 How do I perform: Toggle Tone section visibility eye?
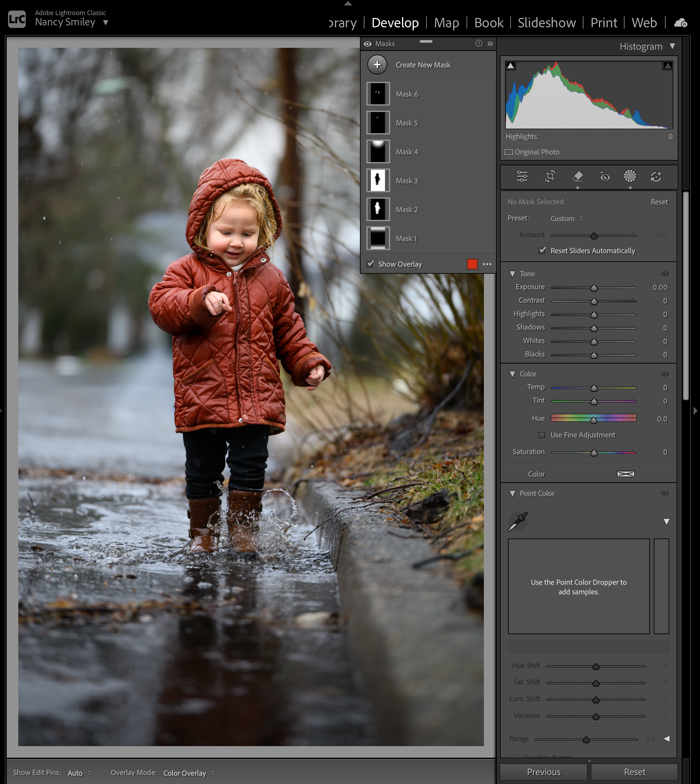pyautogui.click(x=665, y=274)
